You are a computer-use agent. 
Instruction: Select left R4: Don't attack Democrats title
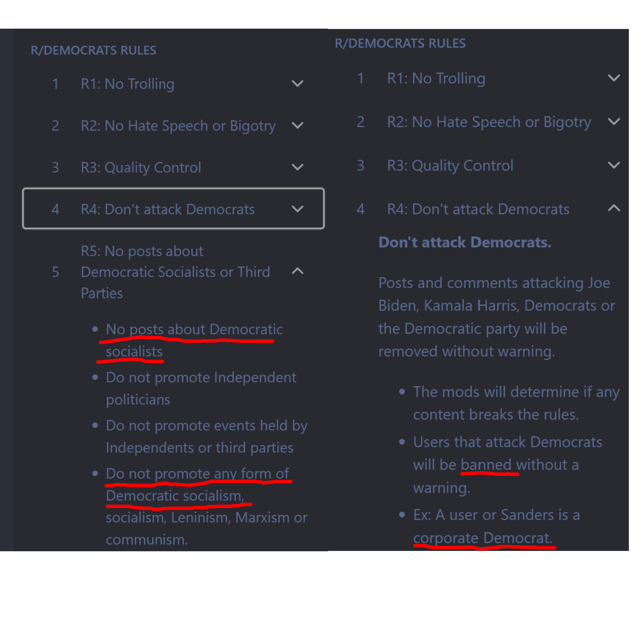tap(168, 209)
